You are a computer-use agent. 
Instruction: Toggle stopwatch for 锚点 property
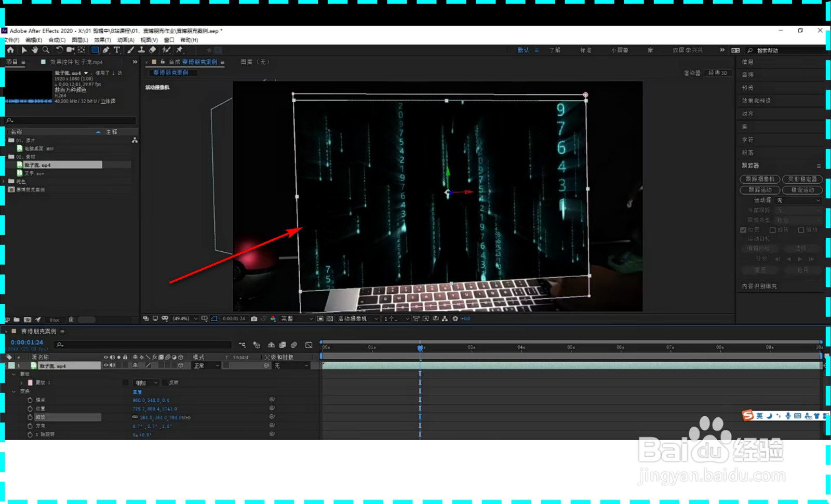pyautogui.click(x=30, y=400)
